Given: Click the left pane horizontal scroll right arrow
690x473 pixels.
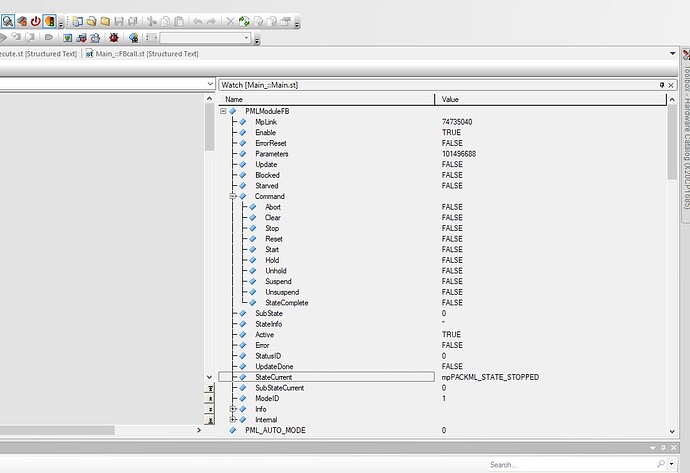Looking at the screenshot, I should (199, 430).
